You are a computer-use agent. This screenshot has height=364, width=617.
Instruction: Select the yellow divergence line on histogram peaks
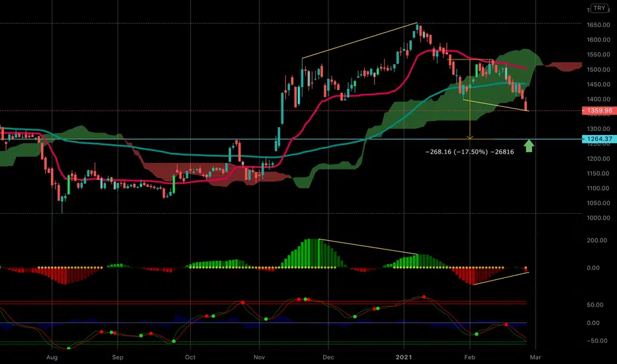368,246
